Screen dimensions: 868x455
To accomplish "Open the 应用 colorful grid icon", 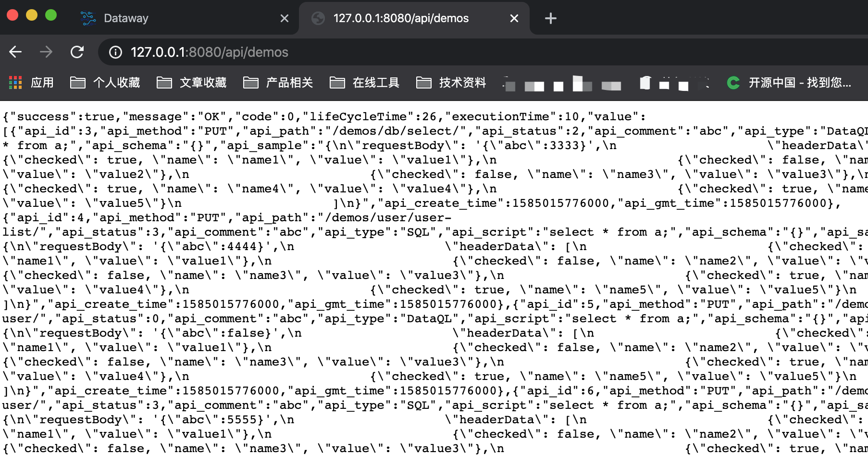I will 15,83.
